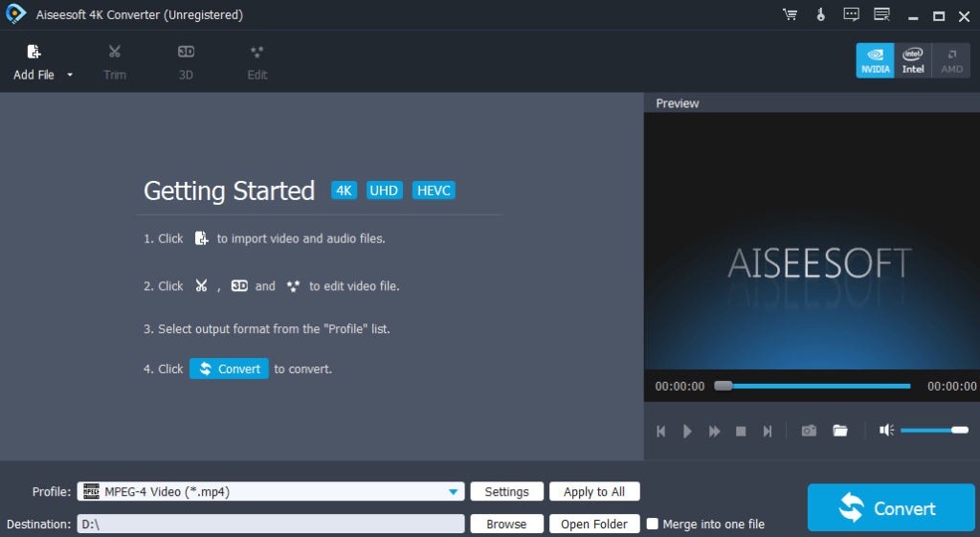Jump to previous item in preview
980x537 pixels.
click(661, 432)
